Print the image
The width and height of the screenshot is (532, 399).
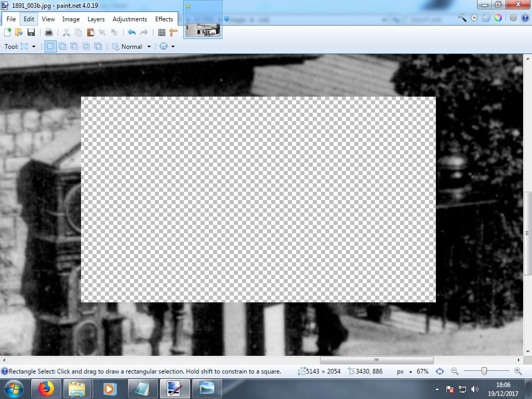coord(49,32)
